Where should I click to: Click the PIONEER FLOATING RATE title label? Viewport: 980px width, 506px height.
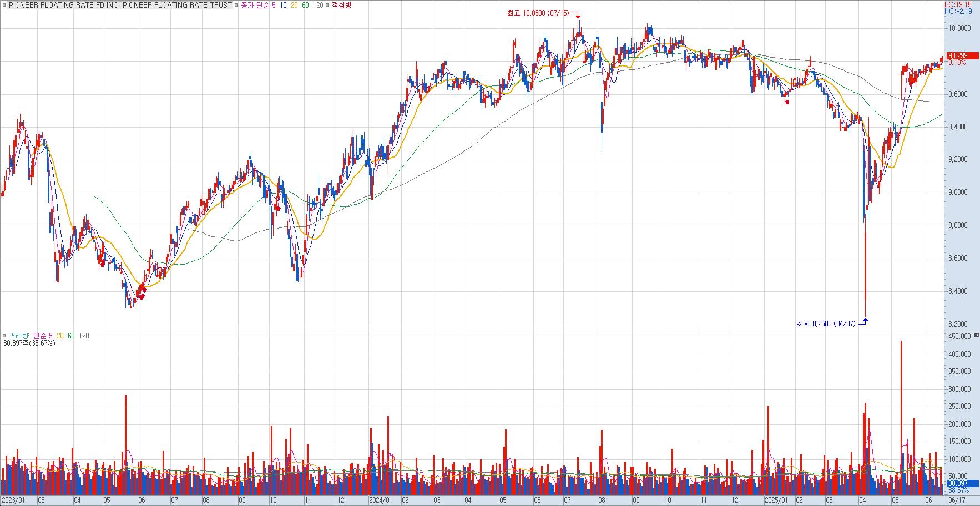click(x=120, y=5)
